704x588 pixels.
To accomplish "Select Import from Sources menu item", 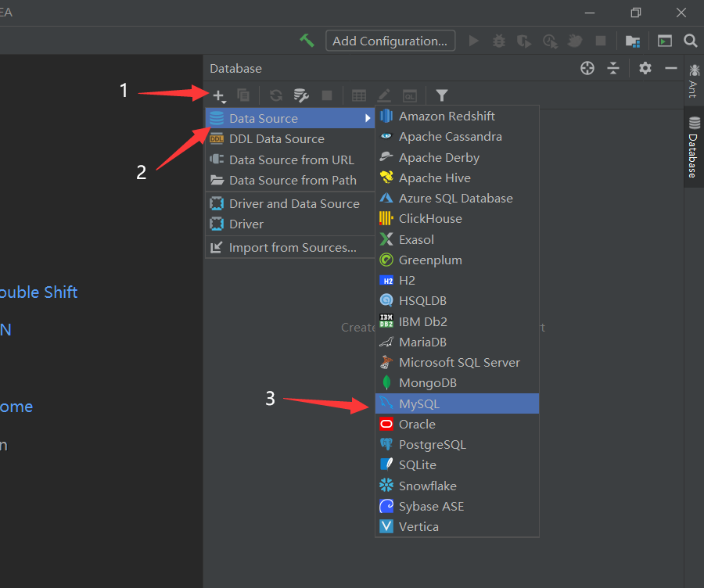I will coord(290,247).
